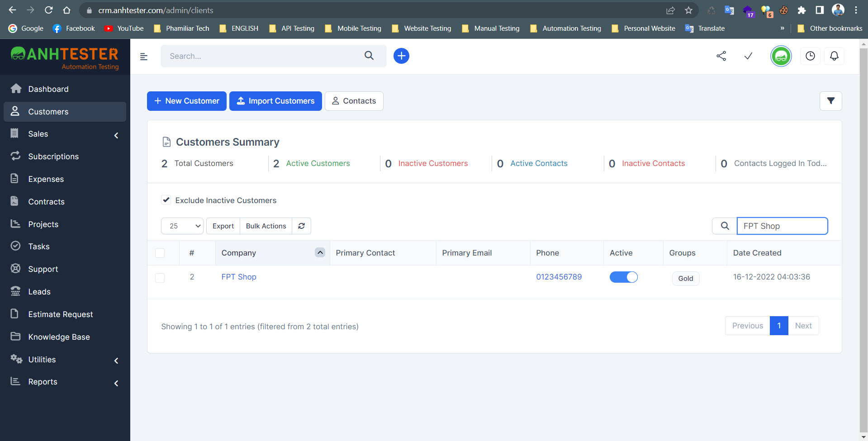Sort by Company column arrow

tap(320, 252)
